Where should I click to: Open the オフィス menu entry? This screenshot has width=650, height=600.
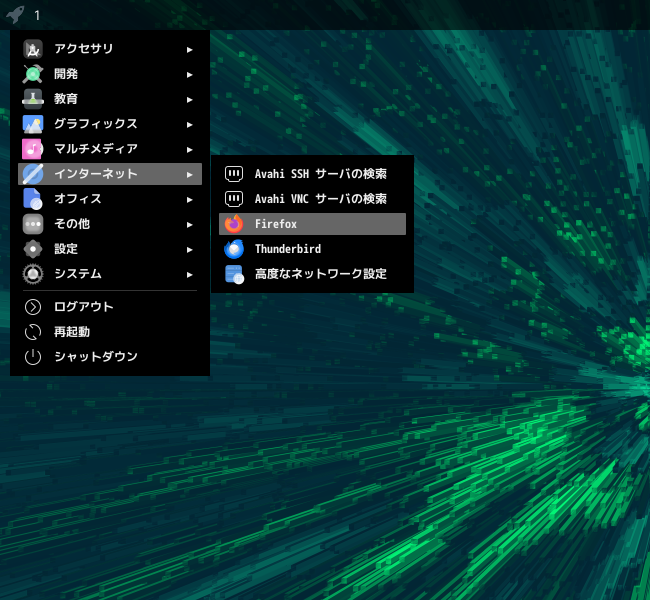coord(110,199)
